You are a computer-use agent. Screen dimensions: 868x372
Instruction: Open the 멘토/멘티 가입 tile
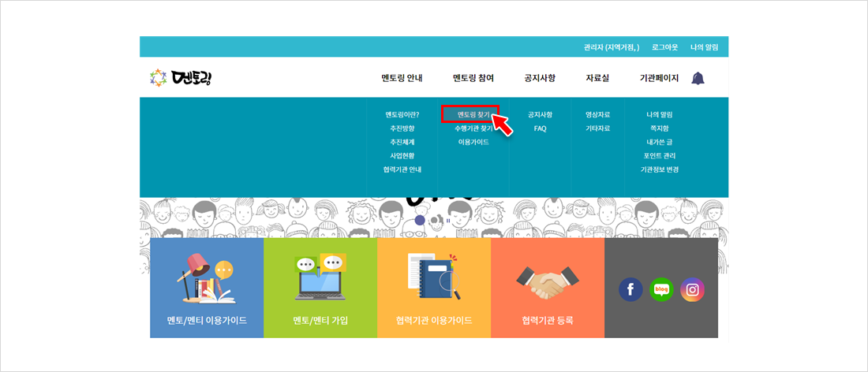pyautogui.click(x=320, y=288)
